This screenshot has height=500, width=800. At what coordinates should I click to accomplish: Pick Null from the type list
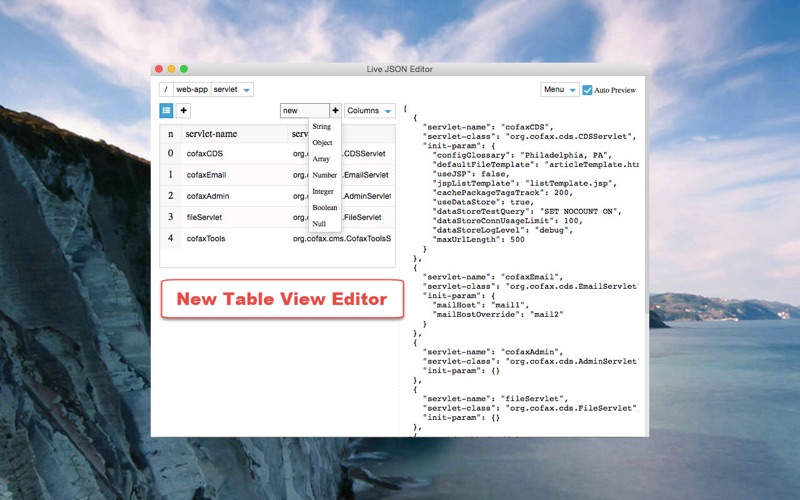point(319,223)
